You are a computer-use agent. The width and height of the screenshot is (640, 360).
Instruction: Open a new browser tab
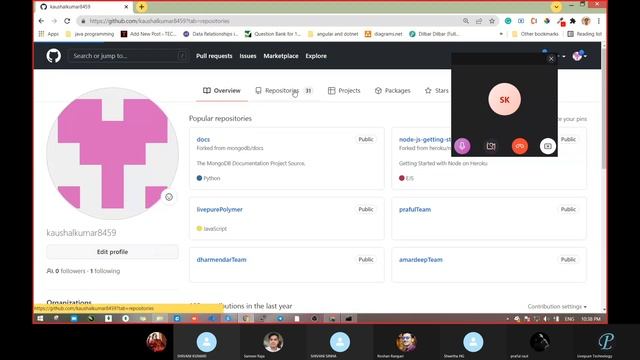141,7
